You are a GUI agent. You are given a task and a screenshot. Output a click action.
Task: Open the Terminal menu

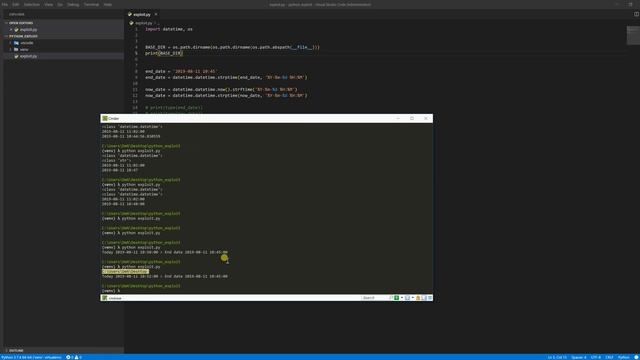pyautogui.click(x=91, y=4)
